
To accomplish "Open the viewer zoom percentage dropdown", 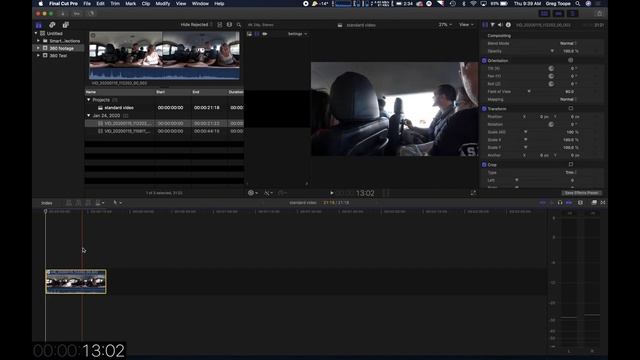I will [445, 25].
